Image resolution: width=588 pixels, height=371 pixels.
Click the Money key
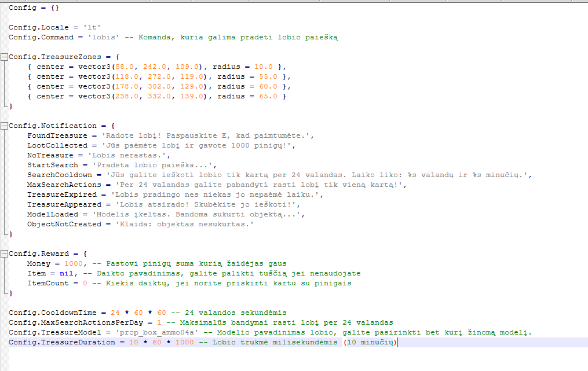[x=39, y=263]
